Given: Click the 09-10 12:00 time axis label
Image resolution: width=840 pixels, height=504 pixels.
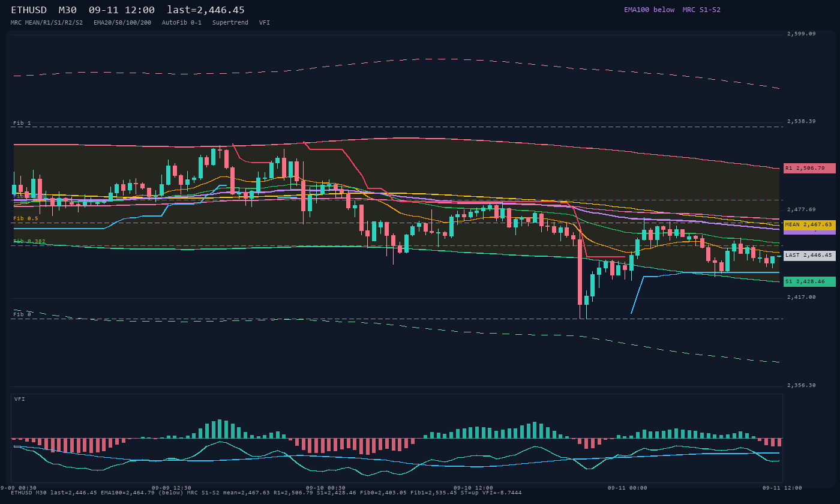Looking at the screenshot, I should pos(473,488).
